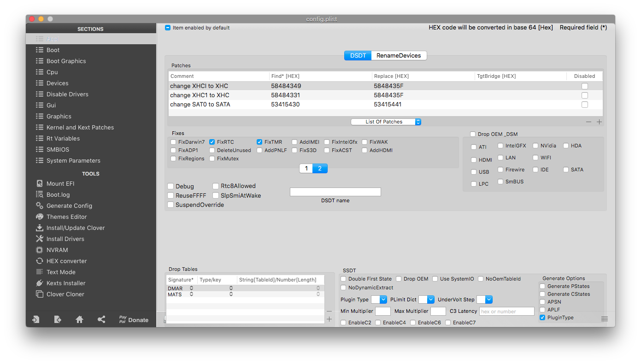
Task: Open the Generate Options list menu icon
Action: 605,319
